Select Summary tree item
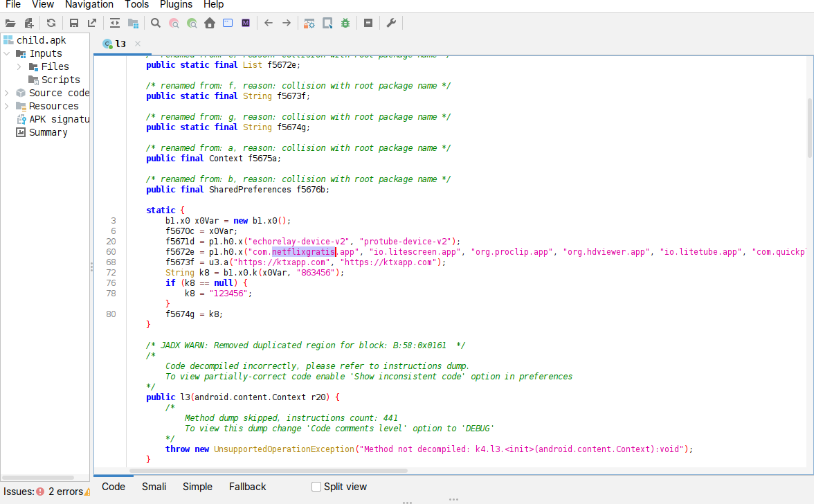 (x=48, y=132)
